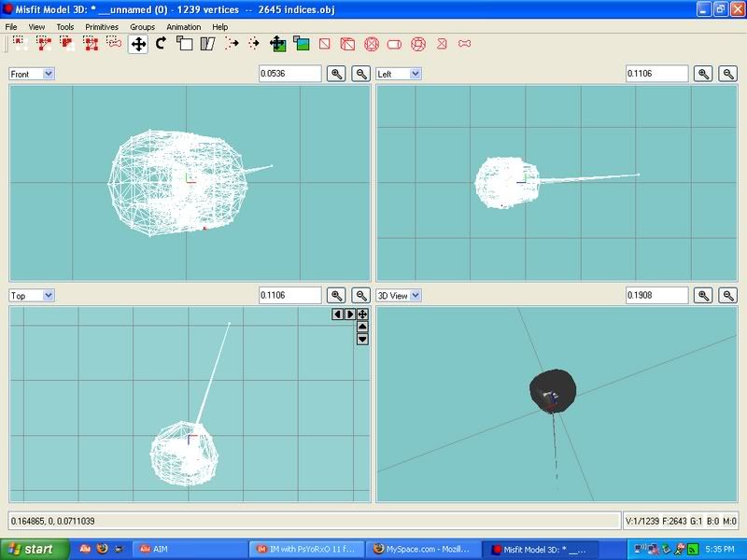Viewport: 747px width, 560px height.
Task: Zoom out the 3D View viewport
Action: pos(728,296)
